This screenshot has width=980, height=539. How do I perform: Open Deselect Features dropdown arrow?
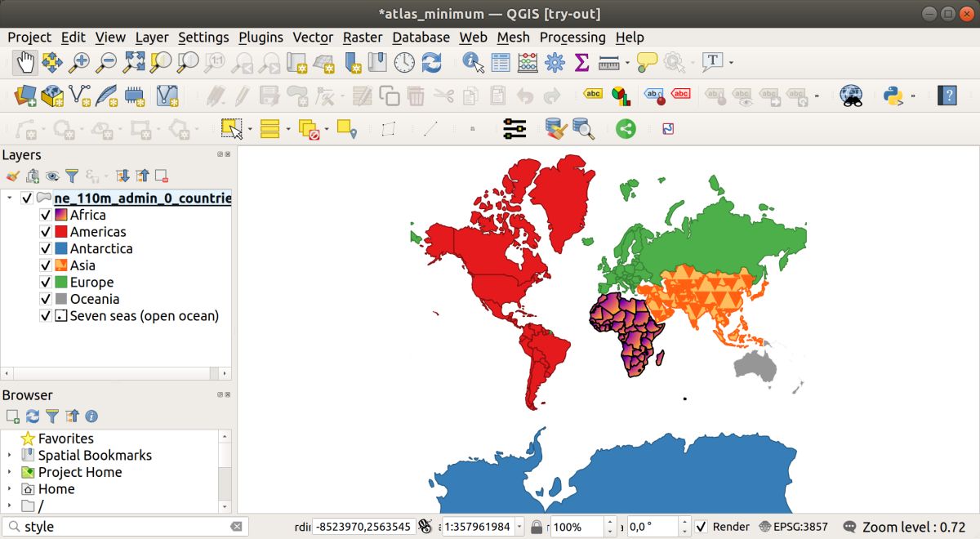pos(327,129)
